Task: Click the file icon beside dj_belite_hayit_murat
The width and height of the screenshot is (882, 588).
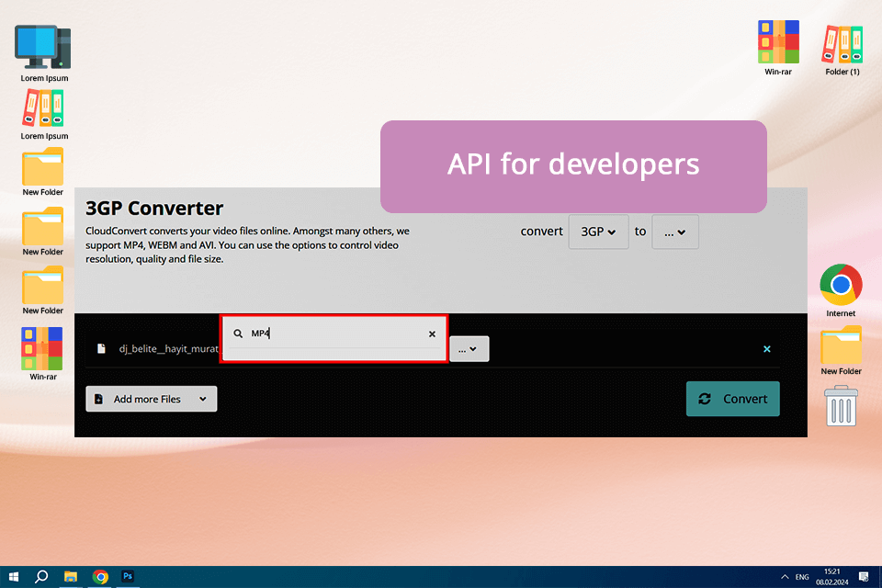Action: 101,349
